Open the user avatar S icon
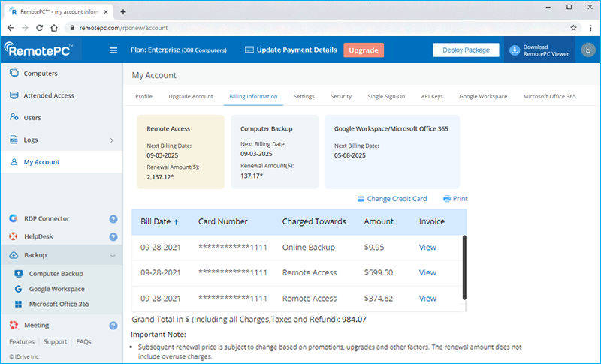The height and width of the screenshot is (364, 601). [x=584, y=50]
